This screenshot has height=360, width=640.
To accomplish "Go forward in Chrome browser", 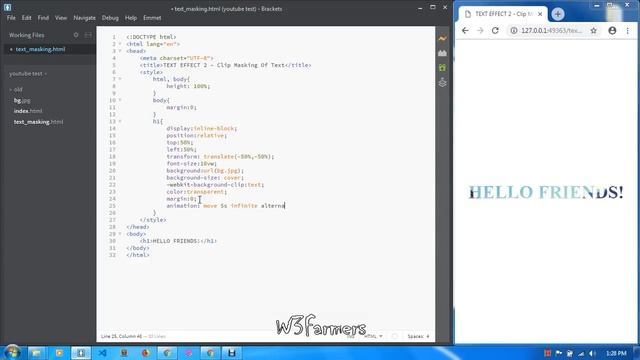I will [480, 31].
